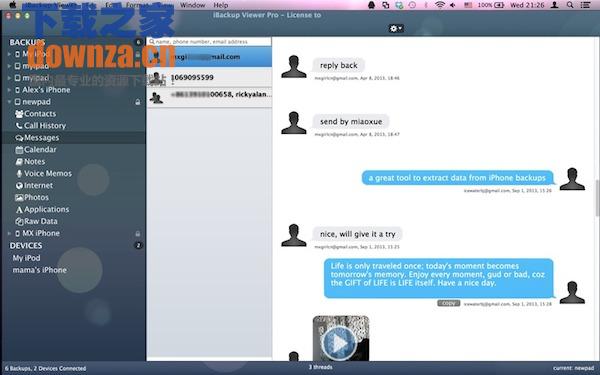Expand the Alex's iPhone backup
The height and width of the screenshot is (375, 600).
[x=9, y=90]
